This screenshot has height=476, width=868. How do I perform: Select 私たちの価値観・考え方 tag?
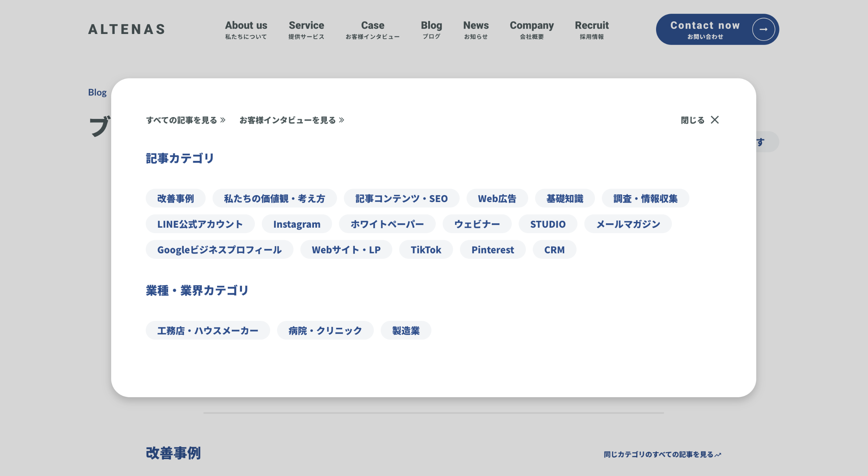coord(275,198)
